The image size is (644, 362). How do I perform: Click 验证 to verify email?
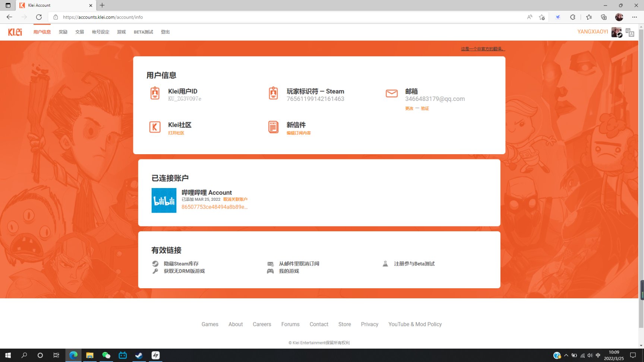[425, 108]
